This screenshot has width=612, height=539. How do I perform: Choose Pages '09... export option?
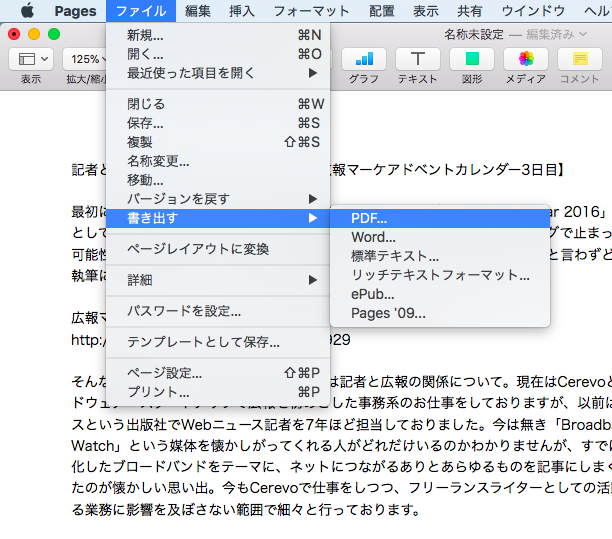click(388, 313)
